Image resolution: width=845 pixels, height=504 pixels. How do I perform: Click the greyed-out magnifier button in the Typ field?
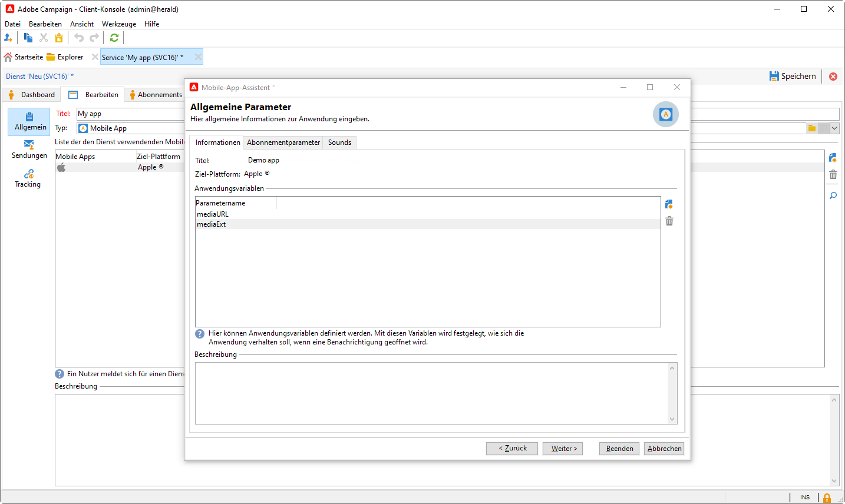(824, 128)
